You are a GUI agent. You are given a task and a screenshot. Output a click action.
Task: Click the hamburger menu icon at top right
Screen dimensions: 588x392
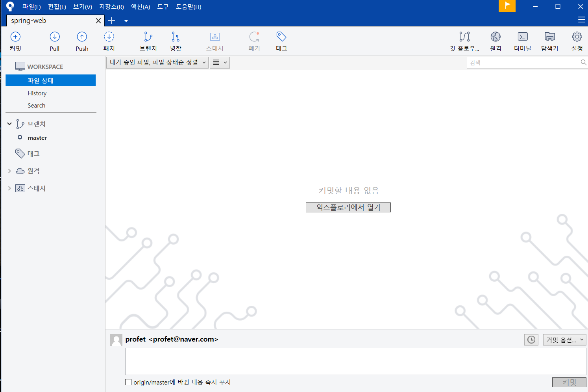[582, 20]
